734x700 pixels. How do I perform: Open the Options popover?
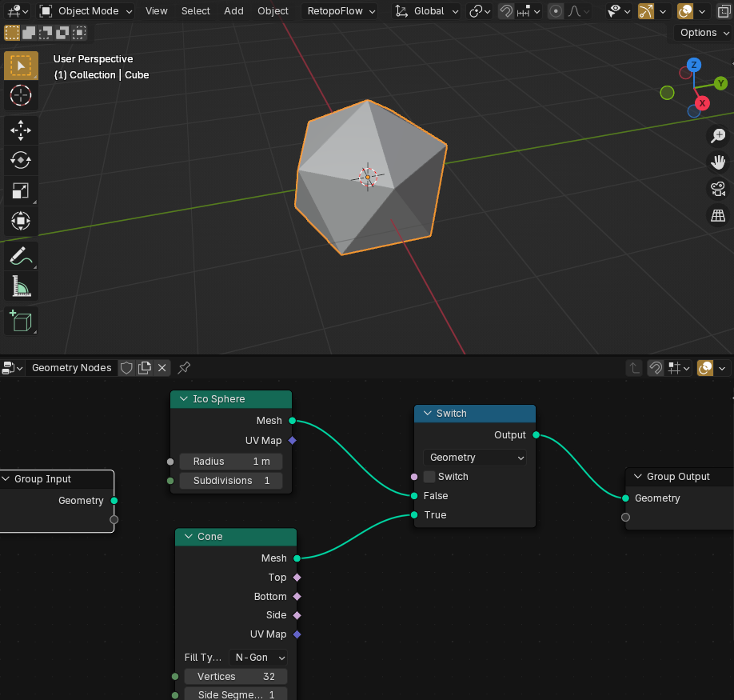click(x=704, y=33)
